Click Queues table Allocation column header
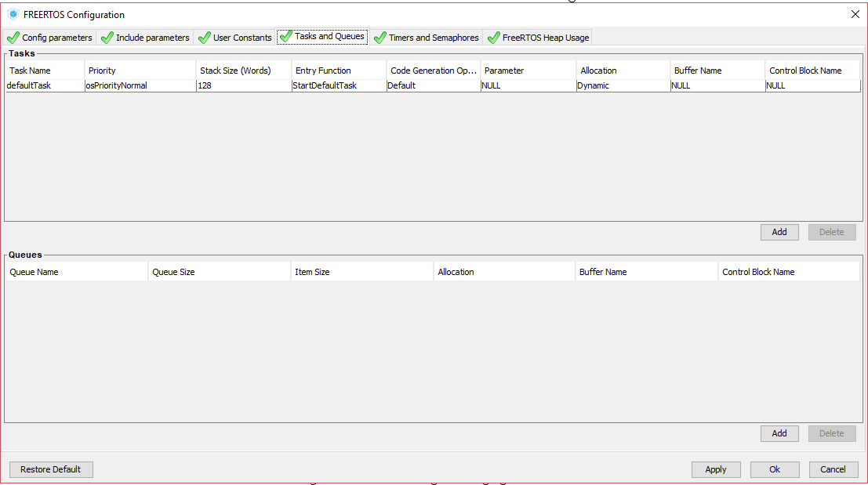This screenshot has height=485, width=868. click(x=504, y=272)
